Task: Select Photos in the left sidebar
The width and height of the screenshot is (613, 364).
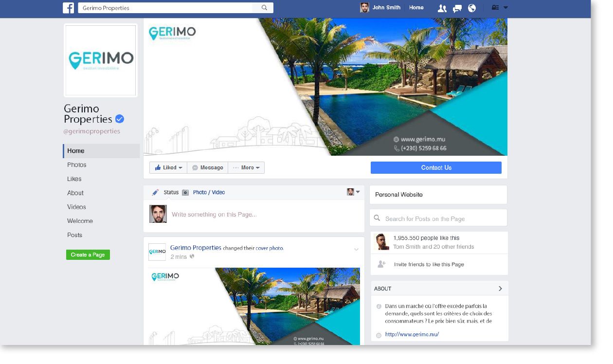Action: 77,165
